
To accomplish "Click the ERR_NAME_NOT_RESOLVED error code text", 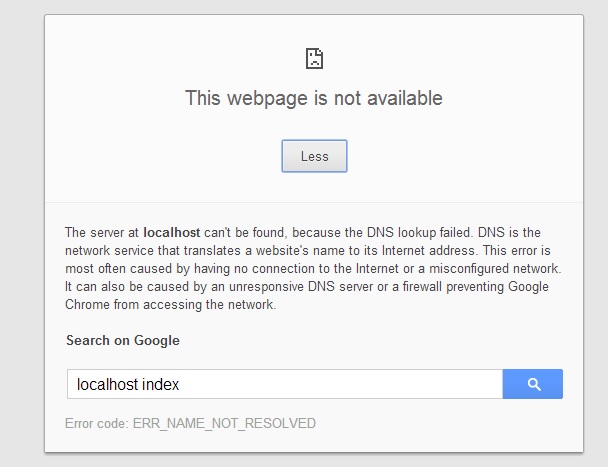I will pos(224,423).
